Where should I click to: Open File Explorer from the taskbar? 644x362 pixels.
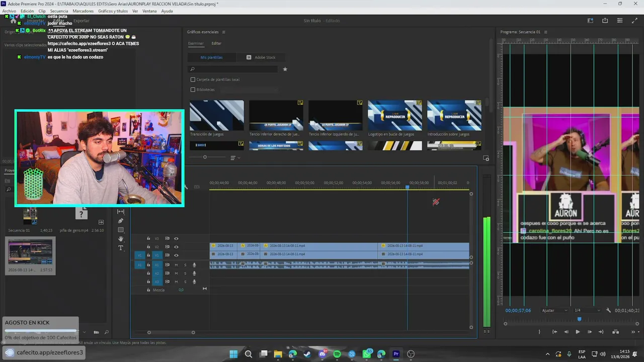[x=278, y=354]
